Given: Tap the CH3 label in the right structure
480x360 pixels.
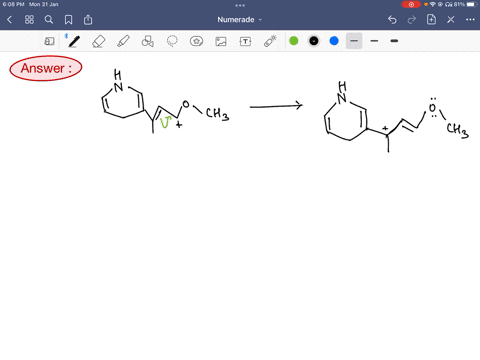Looking at the screenshot, I should 457,130.
